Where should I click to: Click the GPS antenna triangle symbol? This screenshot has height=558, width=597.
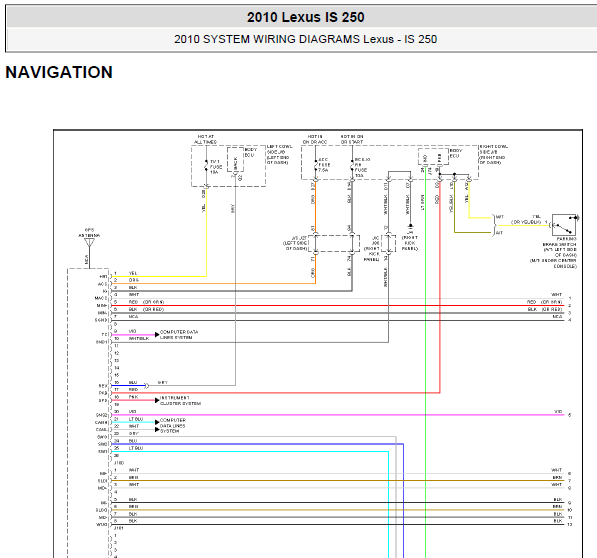click(89, 242)
